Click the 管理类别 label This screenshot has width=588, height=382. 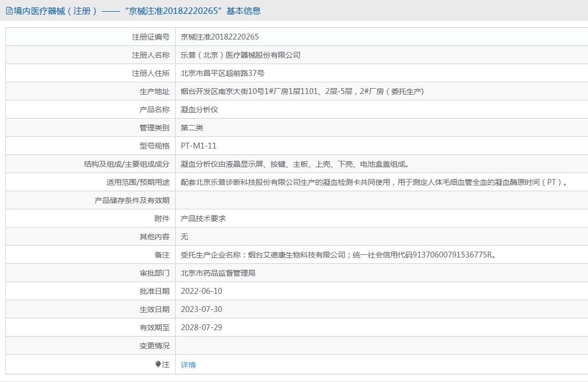tap(154, 128)
